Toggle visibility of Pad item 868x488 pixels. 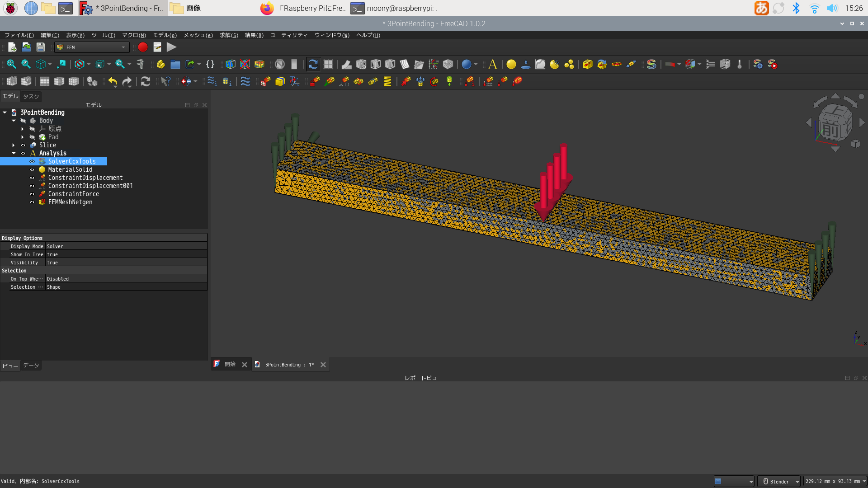click(32, 137)
